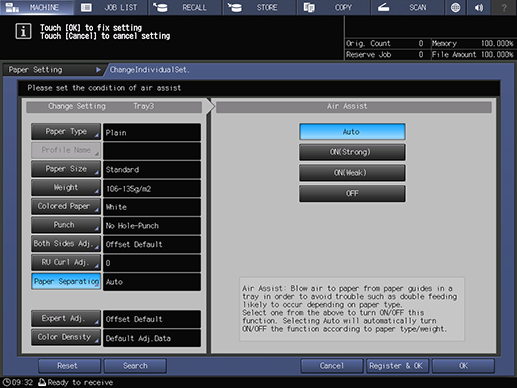The image size is (517, 388).
Task: Switch to the COPY tab
Action: point(334,7)
